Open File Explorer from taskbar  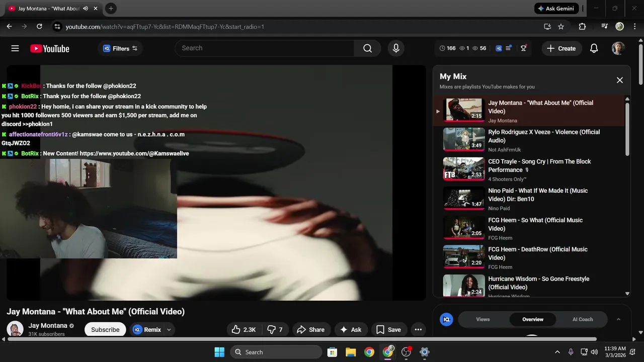click(x=351, y=352)
